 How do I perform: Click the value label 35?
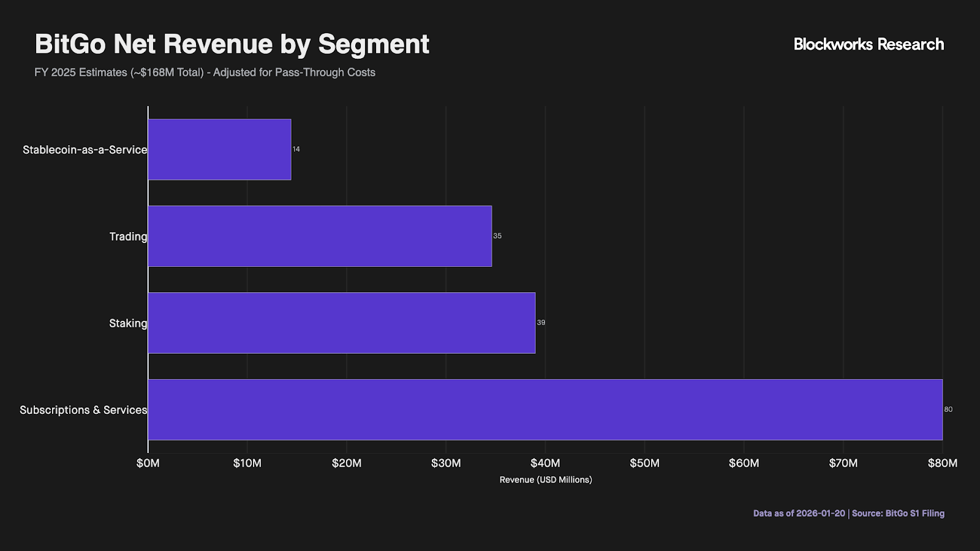[497, 236]
